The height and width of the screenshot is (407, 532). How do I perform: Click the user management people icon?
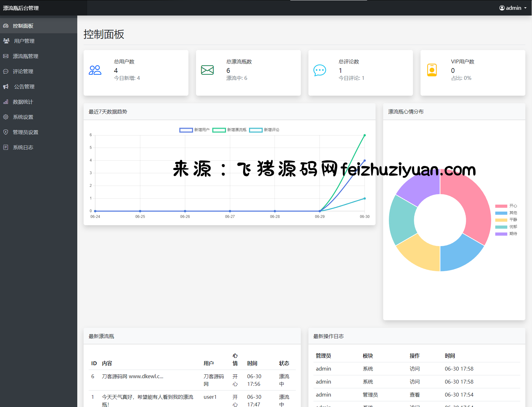(6, 41)
